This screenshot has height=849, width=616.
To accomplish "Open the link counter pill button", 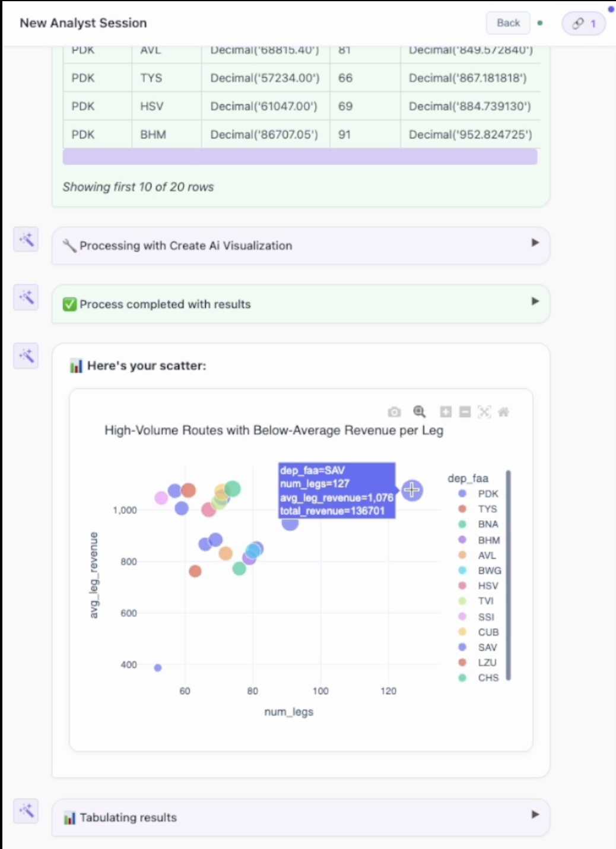I will [x=584, y=24].
